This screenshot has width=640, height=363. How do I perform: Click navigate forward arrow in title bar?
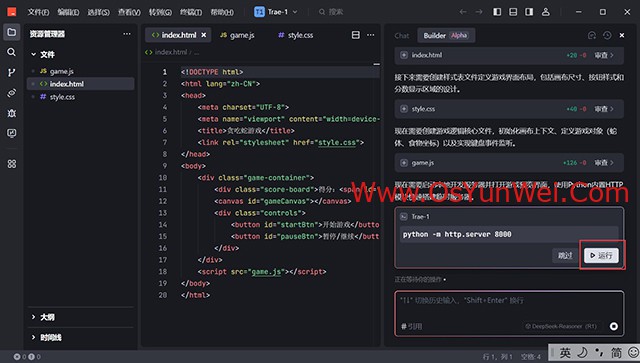[x=479, y=12]
